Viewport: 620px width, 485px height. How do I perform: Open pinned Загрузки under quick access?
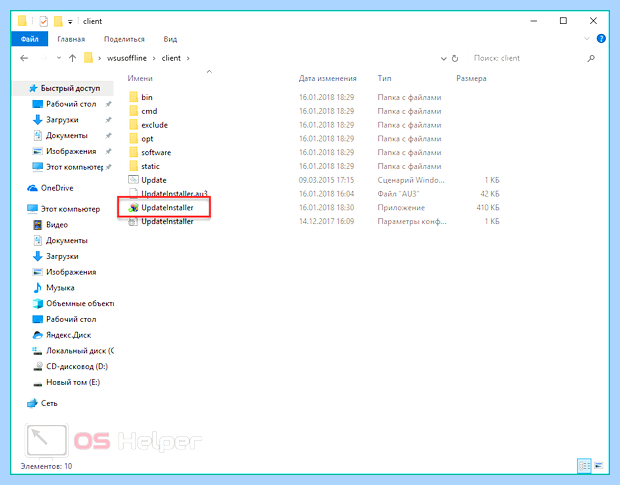click(62, 120)
